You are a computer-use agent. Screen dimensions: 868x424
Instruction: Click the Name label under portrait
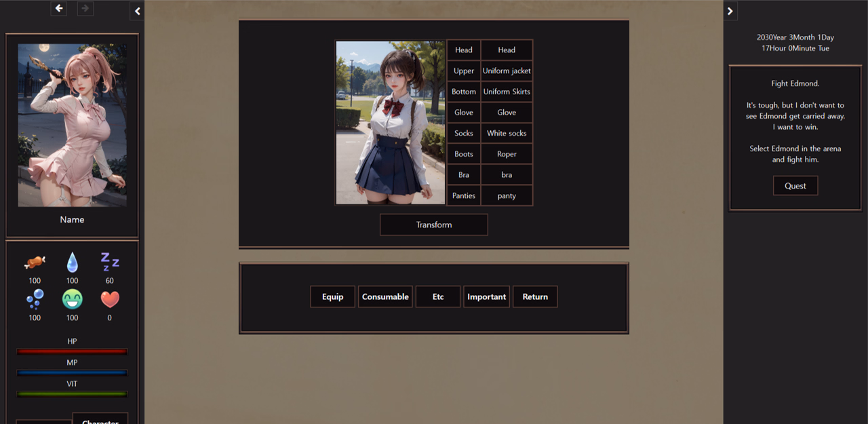pos(72,220)
